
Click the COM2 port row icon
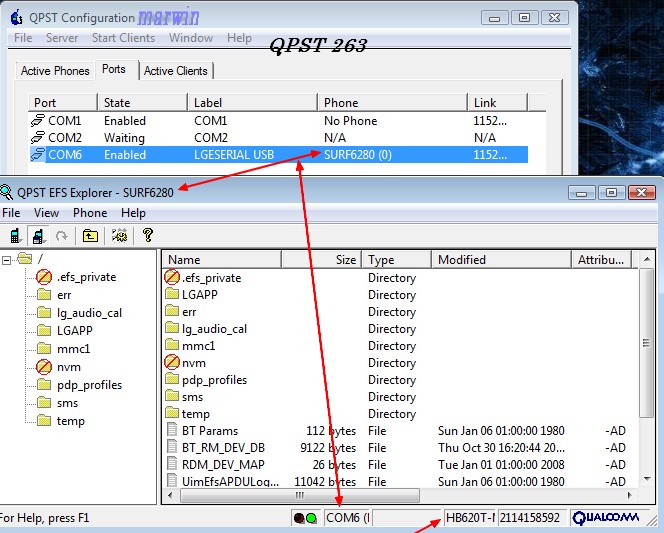pos(38,138)
